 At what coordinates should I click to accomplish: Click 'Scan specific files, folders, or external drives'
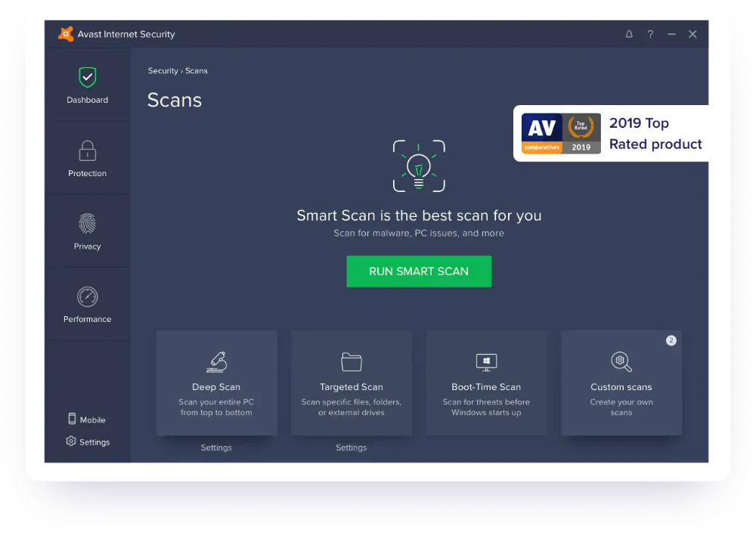coord(351,407)
